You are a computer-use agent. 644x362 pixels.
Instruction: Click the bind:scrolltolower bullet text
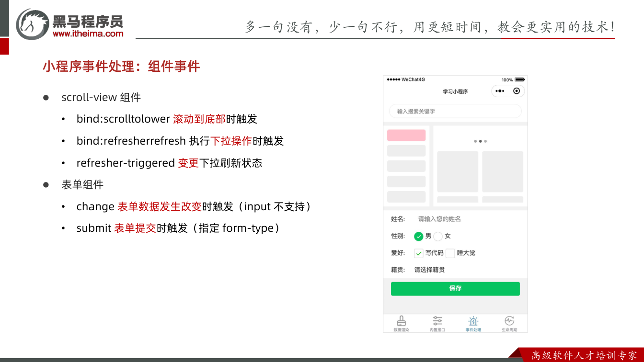coord(167,119)
